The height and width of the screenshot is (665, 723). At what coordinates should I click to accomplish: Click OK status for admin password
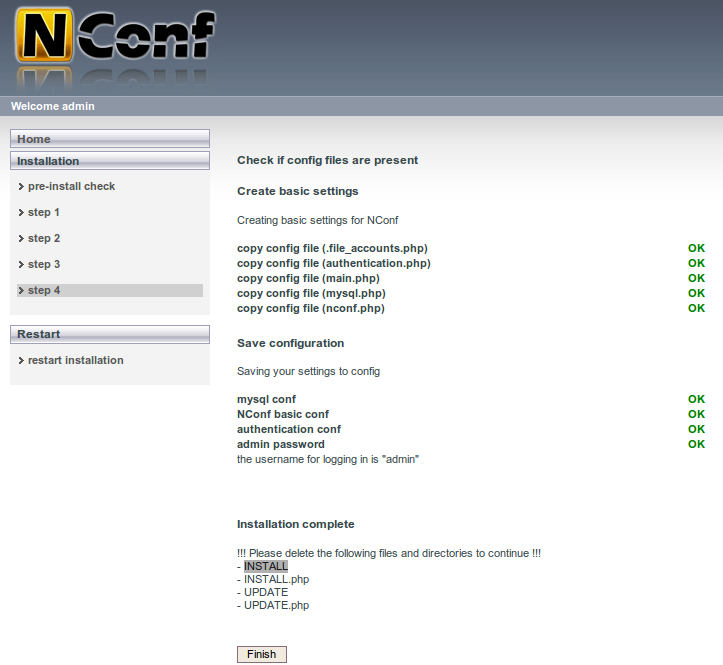696,444
